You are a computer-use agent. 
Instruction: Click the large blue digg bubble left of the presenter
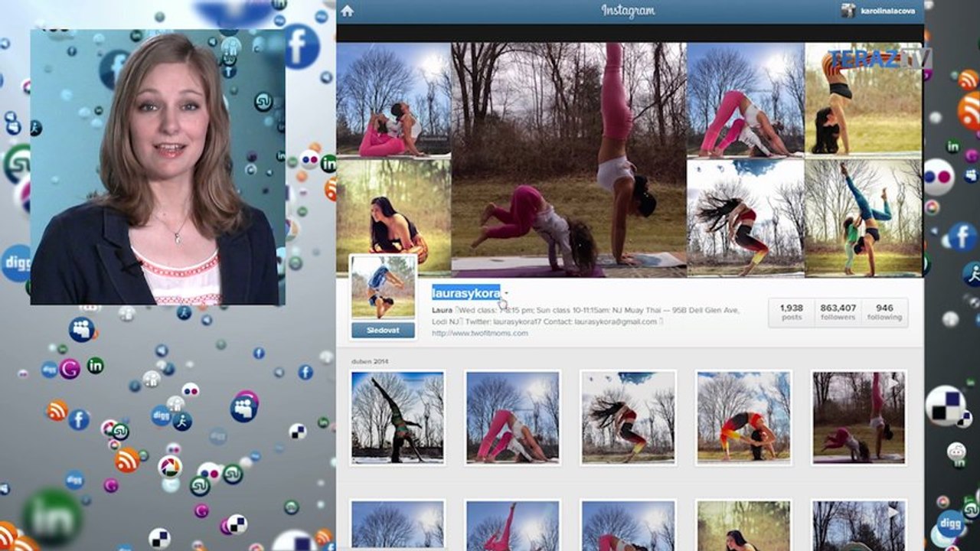(16, 263)
